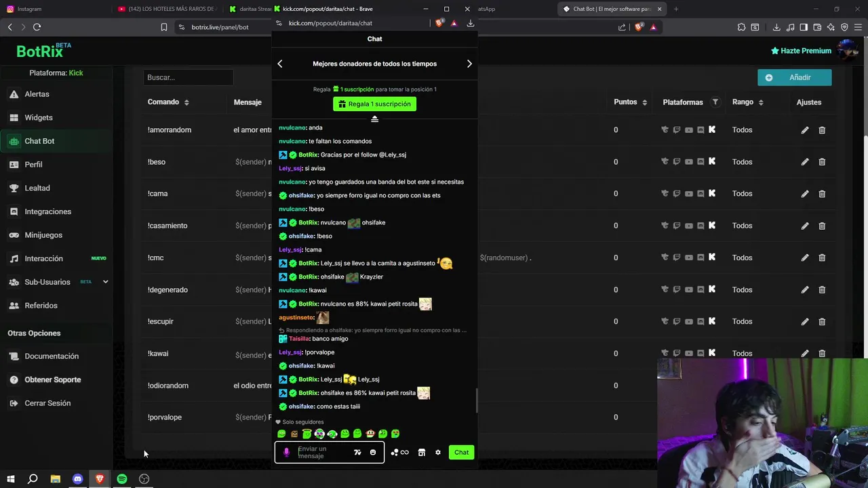868x488 pixels.
Task: Click Hazte Premium link
Action: pos(801,51)
